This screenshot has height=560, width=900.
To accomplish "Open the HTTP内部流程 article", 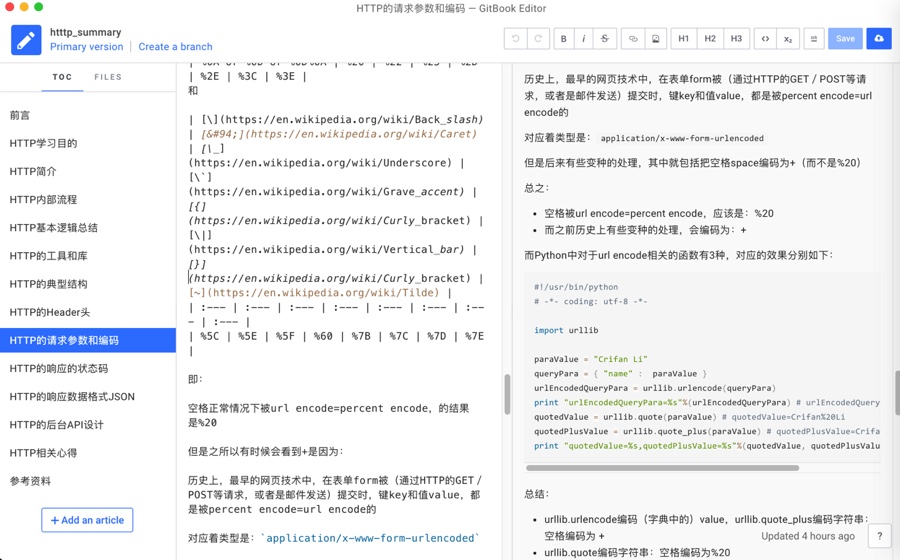I will click(88, 200).
